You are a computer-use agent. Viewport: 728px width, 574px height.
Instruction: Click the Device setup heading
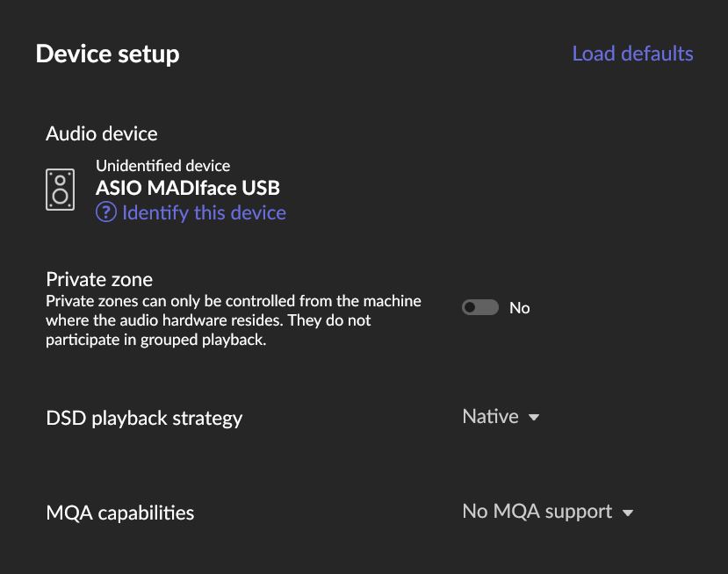coord(107,54)
